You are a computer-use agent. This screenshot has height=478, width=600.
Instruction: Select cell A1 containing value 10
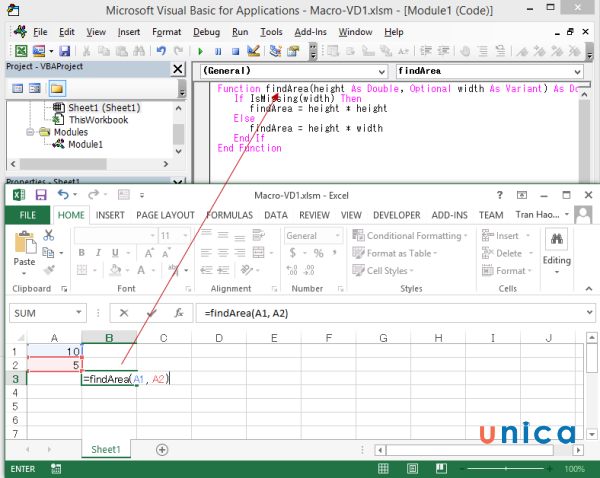click(54, 352)
